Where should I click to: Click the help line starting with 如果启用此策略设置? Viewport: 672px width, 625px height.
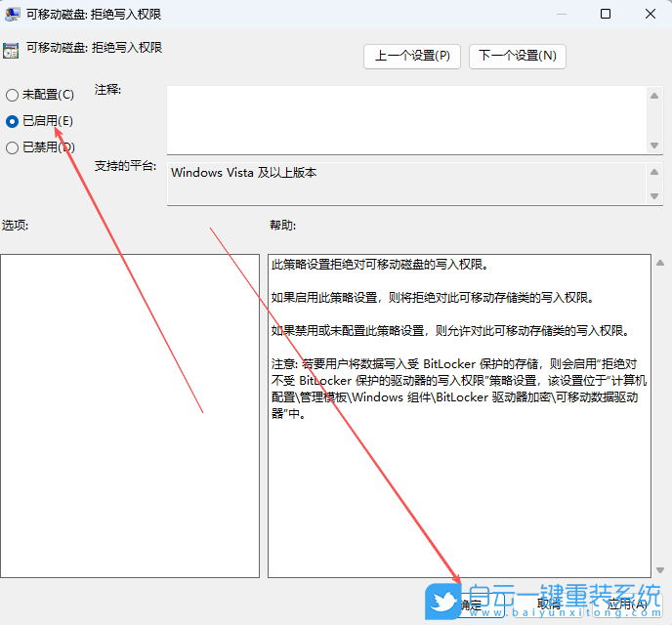point(433,297)
